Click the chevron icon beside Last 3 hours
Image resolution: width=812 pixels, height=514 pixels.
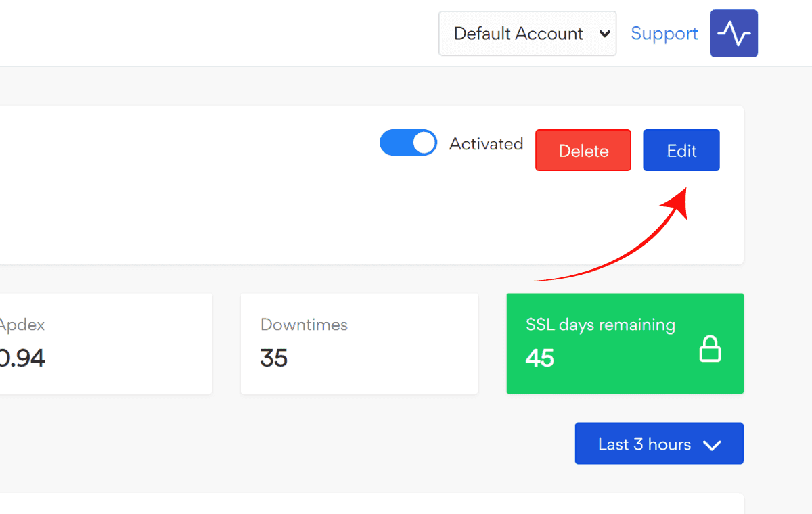pyautogui.click(x=712, y=445)
